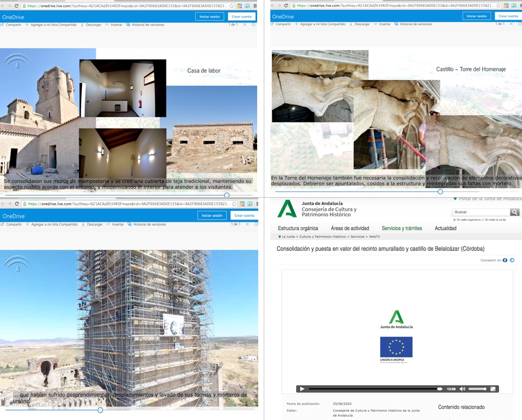
Task: Follow the 'La Junta' breadcrumb link
Action: [288, 237]
